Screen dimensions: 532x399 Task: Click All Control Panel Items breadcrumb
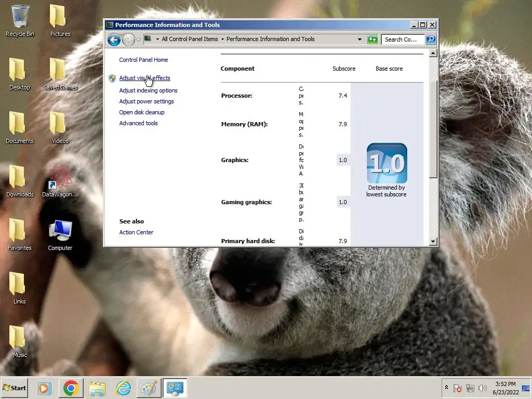point(190,39)
